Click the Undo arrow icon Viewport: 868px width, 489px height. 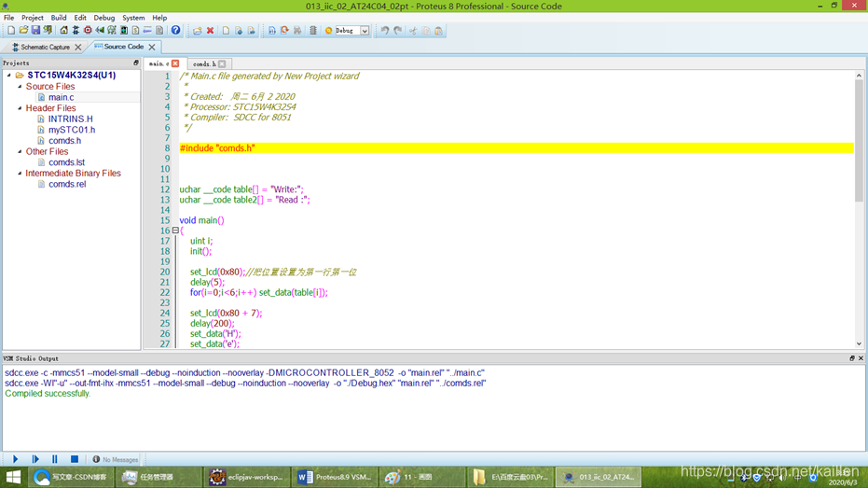(385, 31)
